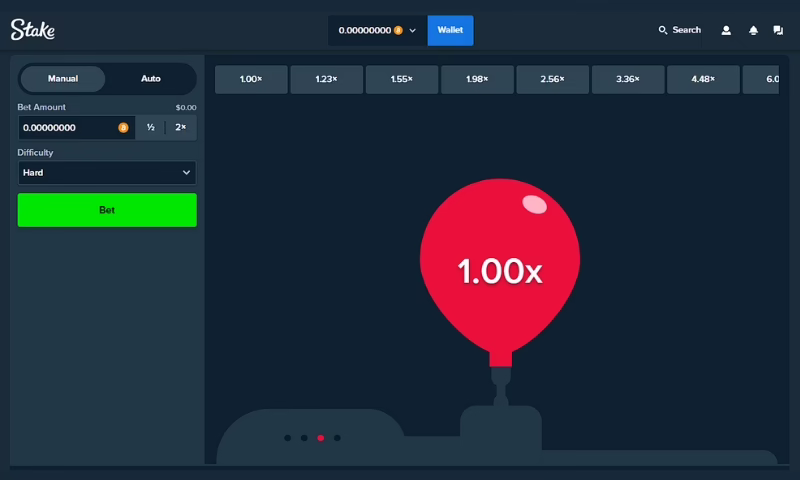Click the Search magnifier in header
Image resolution: width=800 pixels, height=480 pixels.
[663, 30]
